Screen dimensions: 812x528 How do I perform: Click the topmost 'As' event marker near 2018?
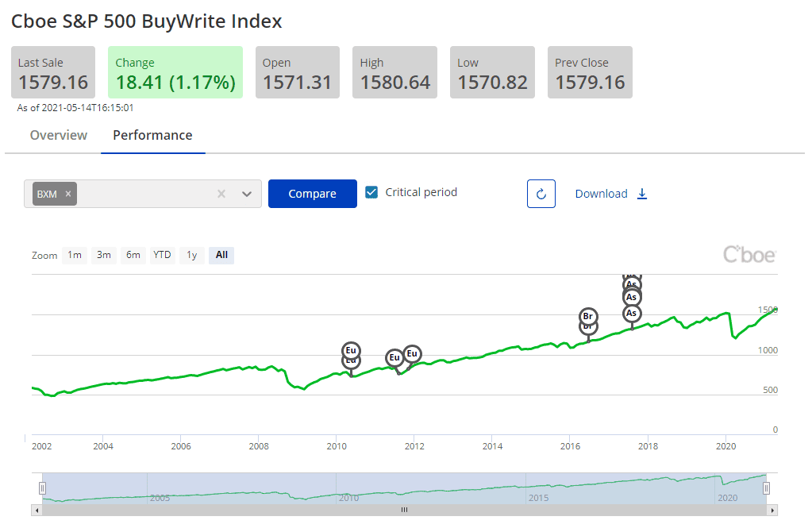[631, 282]
